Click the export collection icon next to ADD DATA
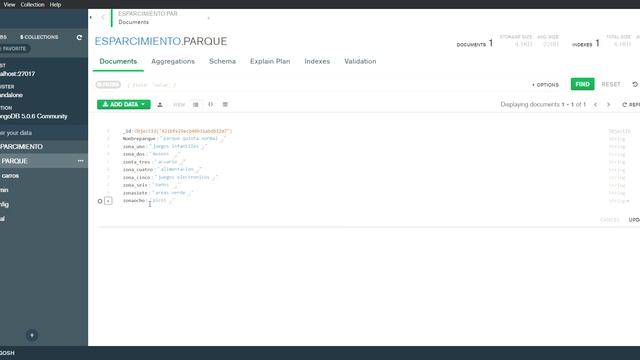This screenshot has width=640, height=360. tap(160, 104)
